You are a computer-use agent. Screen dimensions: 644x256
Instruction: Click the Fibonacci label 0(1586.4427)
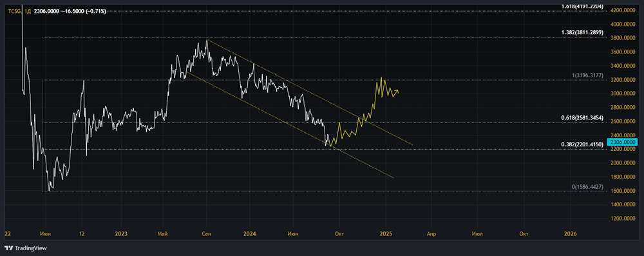588,186
